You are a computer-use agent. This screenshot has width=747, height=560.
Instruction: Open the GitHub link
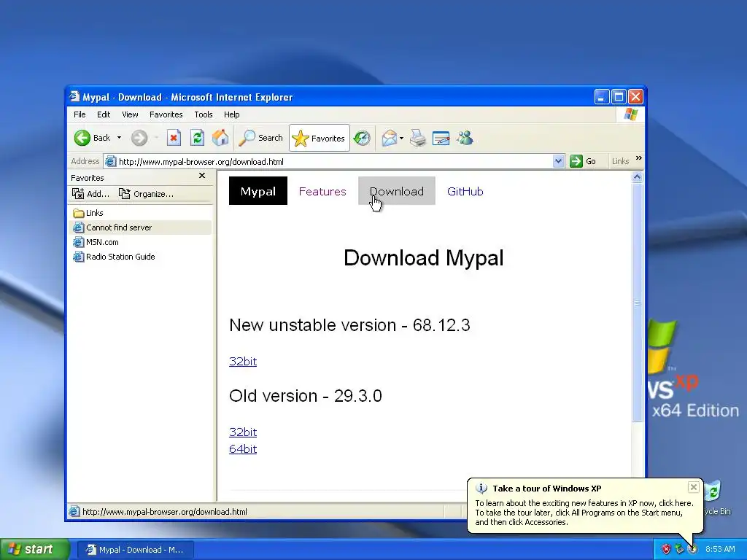click(465, 192)
